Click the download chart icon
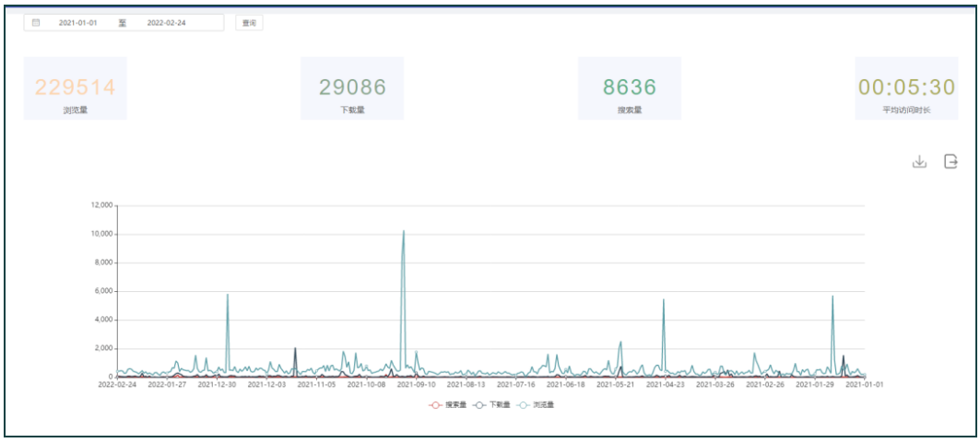980x443 pixels. click(x=918, y=162)
